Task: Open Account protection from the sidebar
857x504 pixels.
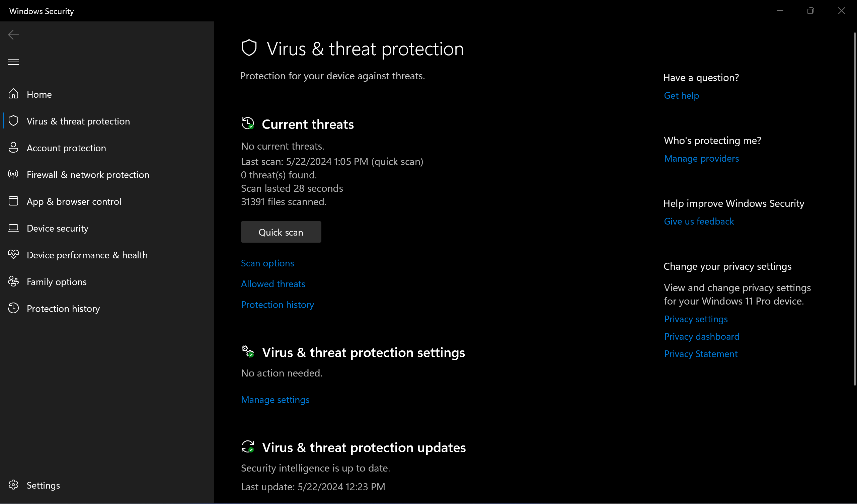Action: pos(67,148)
